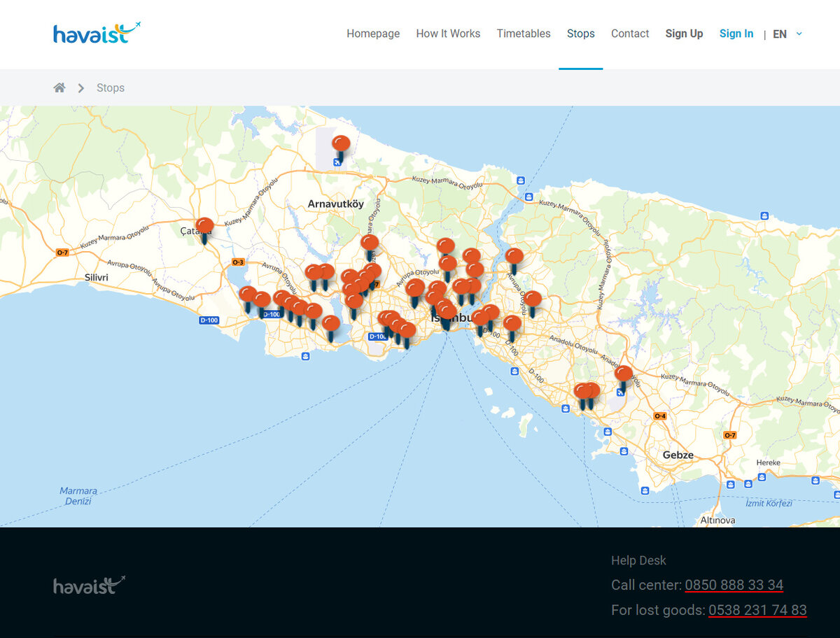Click the home icon in the breadcrumb
The width and height of the screenshot is (840, 638).
(59, 87)
